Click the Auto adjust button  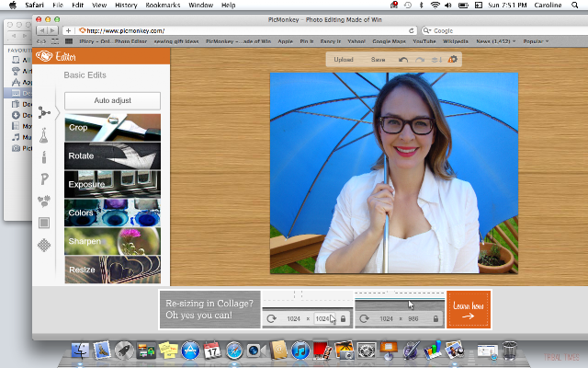[x=112, y=100]
